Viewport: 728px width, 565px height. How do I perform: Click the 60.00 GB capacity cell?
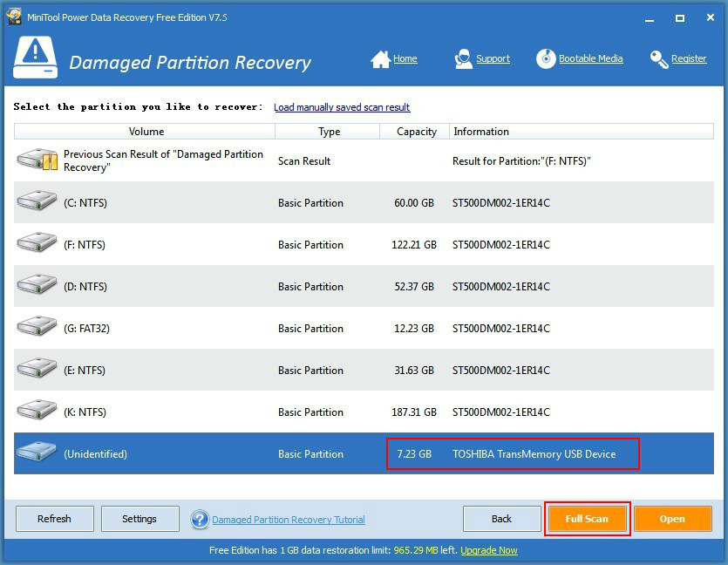(x=414, y=203)
